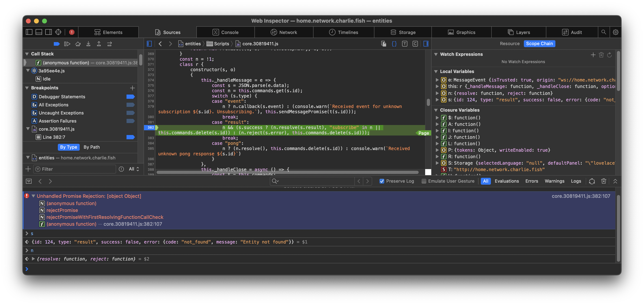
Task: Switch to the Elements tab
Action: tap(108, 32)
